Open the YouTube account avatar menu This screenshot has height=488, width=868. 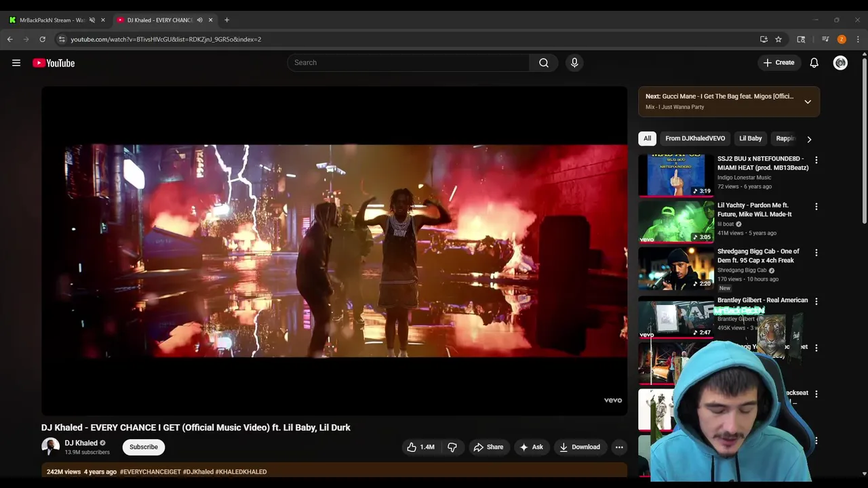pos(840,62)
